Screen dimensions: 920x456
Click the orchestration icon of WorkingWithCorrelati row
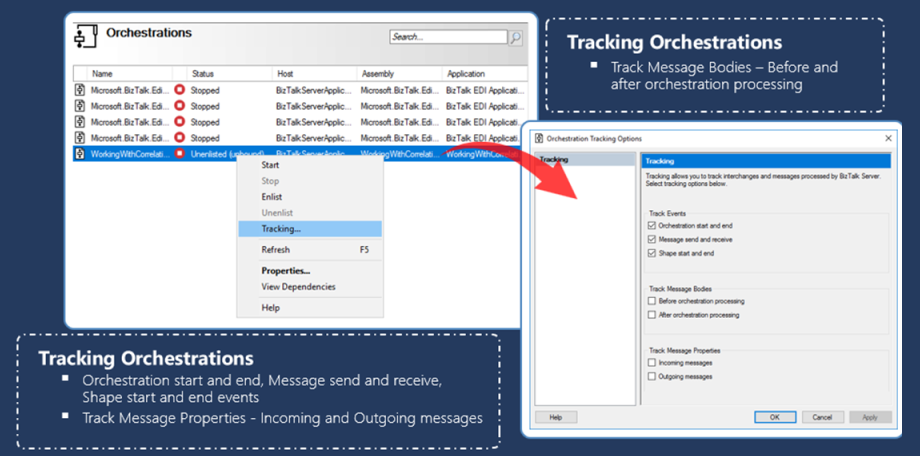[79, 154]
